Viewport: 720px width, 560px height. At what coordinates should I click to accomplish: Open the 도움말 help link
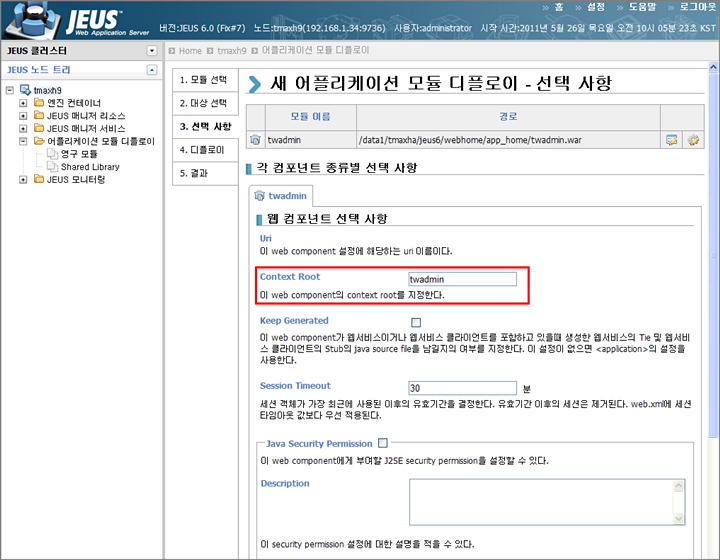(642, 7)
